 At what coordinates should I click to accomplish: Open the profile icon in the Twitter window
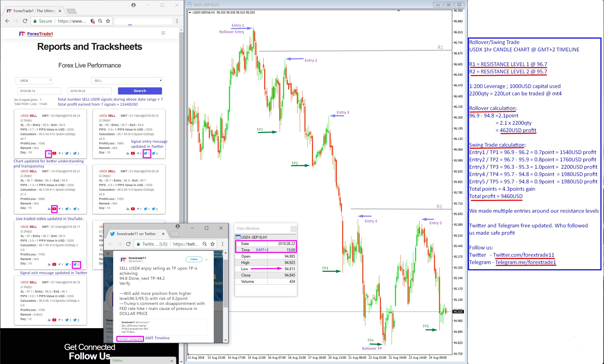178,226
